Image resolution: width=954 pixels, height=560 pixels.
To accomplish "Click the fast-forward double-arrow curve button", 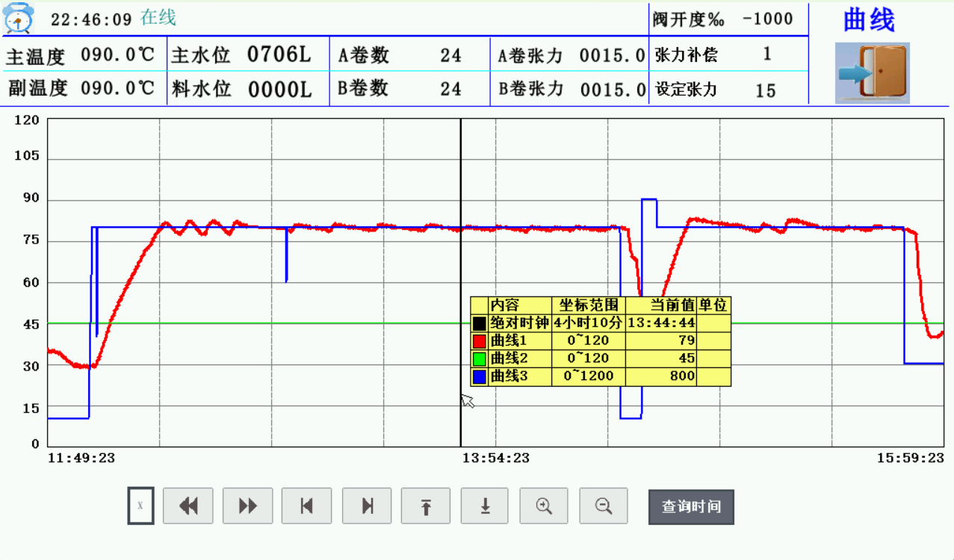I will [x=247, y=506].
